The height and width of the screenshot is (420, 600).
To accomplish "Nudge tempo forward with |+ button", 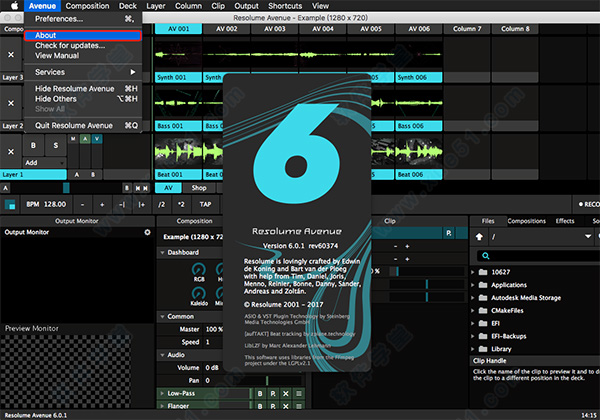I will point(142,205).
